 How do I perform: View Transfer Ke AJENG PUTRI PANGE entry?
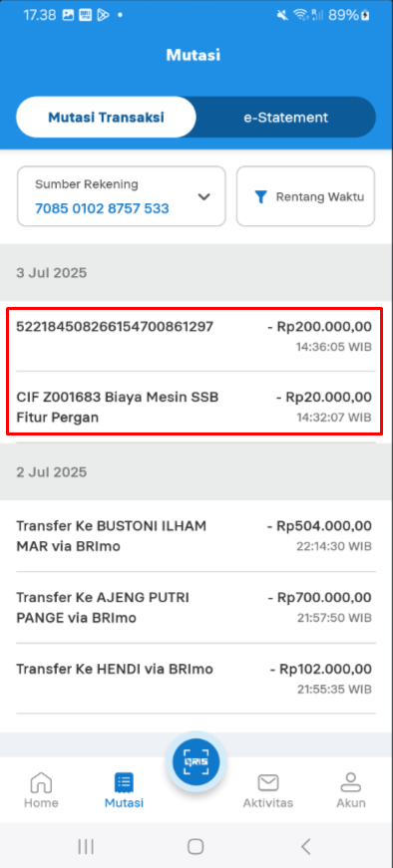pos(194,607)
